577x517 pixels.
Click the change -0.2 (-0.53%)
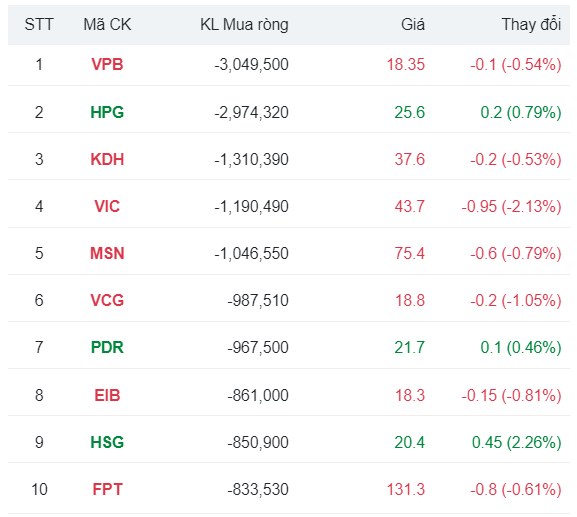pos(516,159)
